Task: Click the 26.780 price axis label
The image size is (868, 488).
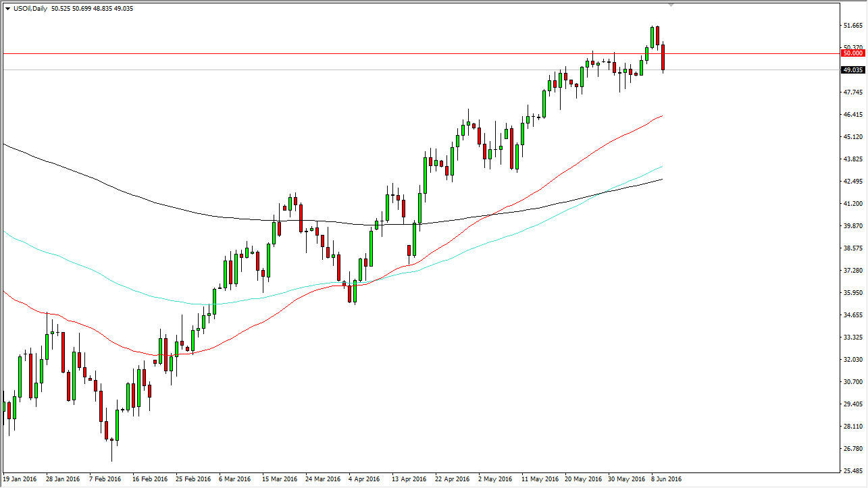Action: [x=854, y=449]
